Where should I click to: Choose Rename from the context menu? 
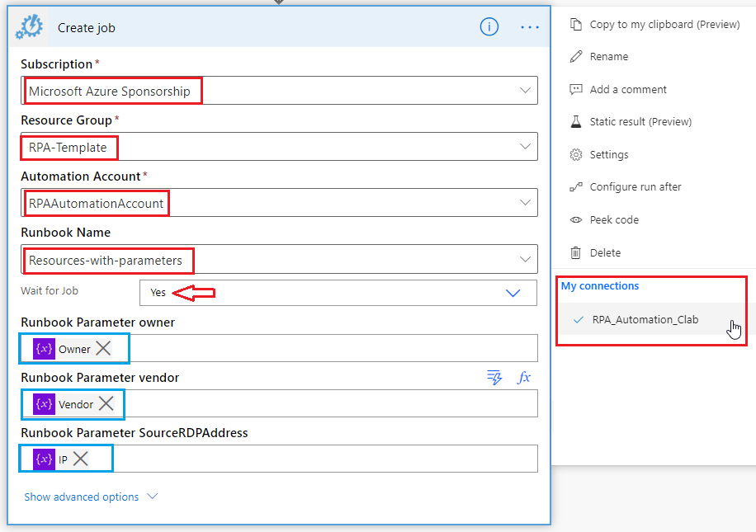point(608,57)
